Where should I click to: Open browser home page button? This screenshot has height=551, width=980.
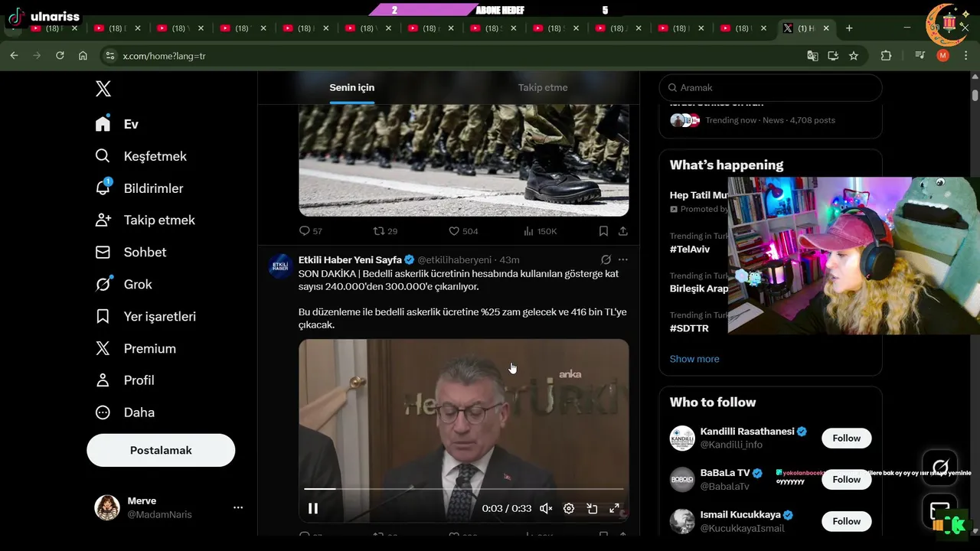pos(83,56)
